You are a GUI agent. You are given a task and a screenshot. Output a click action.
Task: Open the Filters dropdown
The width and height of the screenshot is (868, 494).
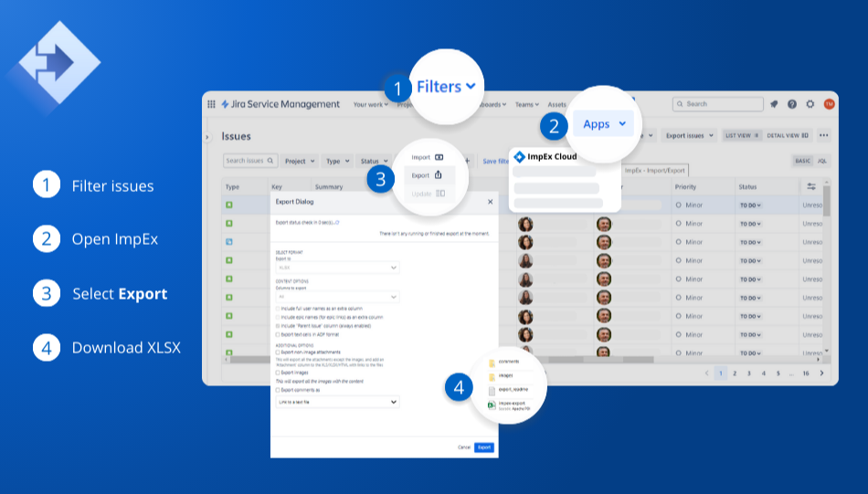tap(446, 87)
